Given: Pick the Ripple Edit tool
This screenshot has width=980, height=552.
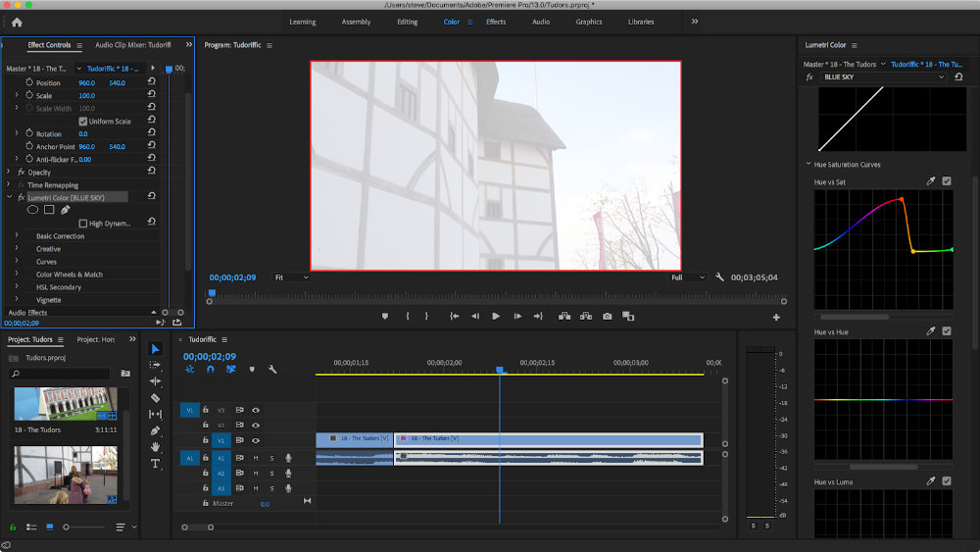Looking at the screenshot, I should (156, 381).
